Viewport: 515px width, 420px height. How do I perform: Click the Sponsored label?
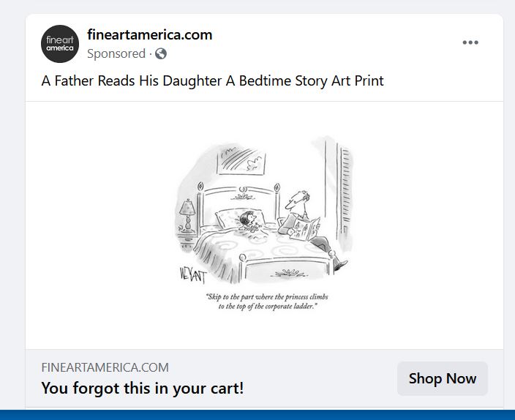click(x=116, y=53)
